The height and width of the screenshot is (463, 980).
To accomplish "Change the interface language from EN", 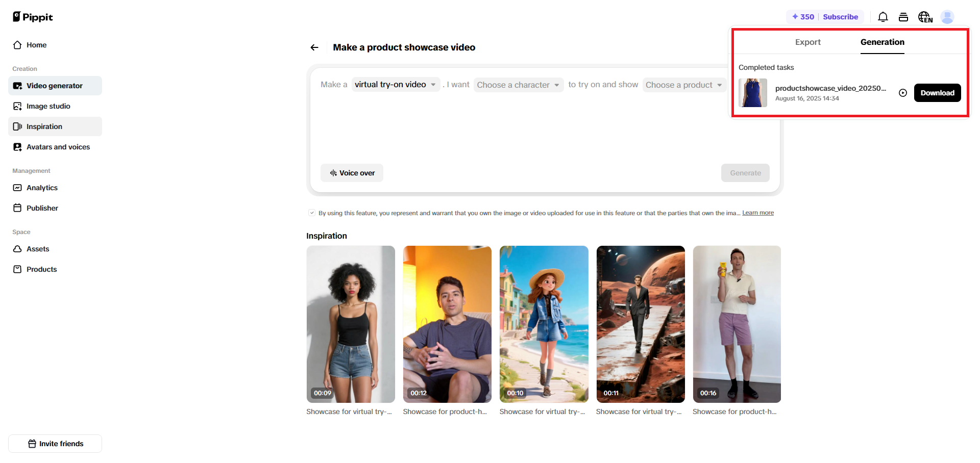I will [x=925, y=17].
